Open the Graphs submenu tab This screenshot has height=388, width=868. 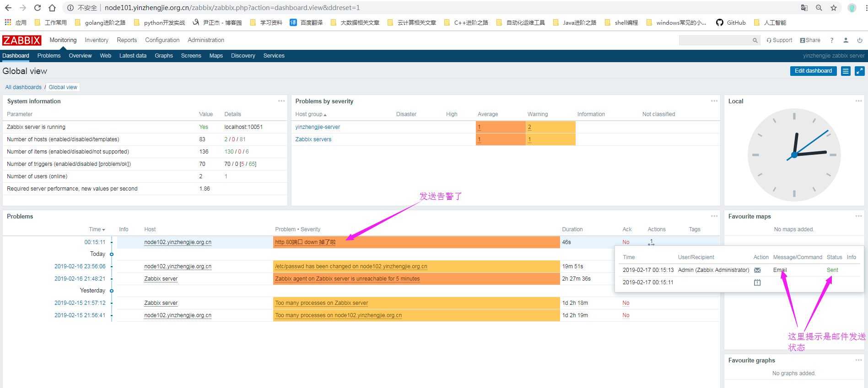tap(164, 56)
